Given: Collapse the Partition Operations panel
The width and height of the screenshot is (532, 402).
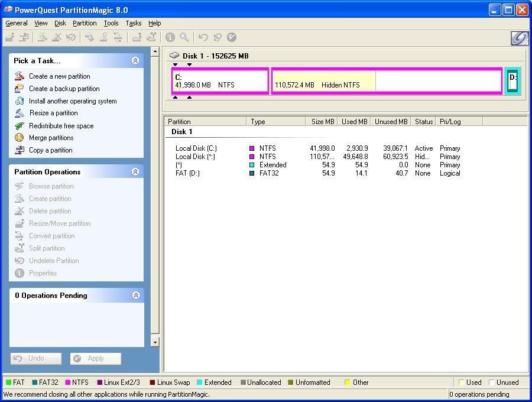Looking at the screenshot, I should [135, 171].
